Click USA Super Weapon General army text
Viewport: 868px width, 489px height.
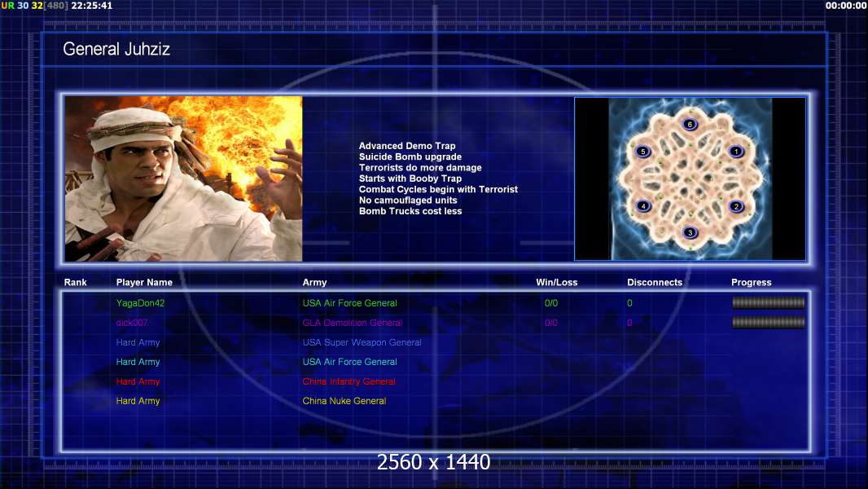click(x=362, y=342)
